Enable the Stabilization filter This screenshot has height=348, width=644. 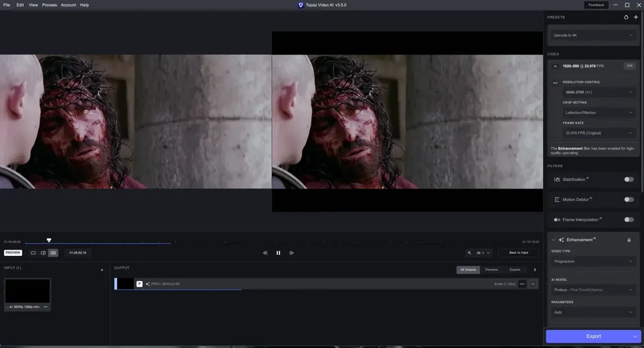(x=629, y=179)
